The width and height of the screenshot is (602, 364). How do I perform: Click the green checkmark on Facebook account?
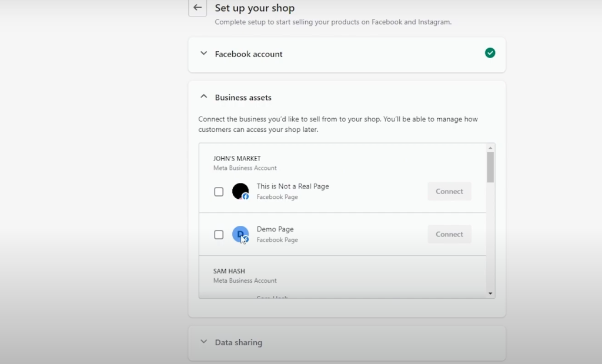click(x=490, y=53)
